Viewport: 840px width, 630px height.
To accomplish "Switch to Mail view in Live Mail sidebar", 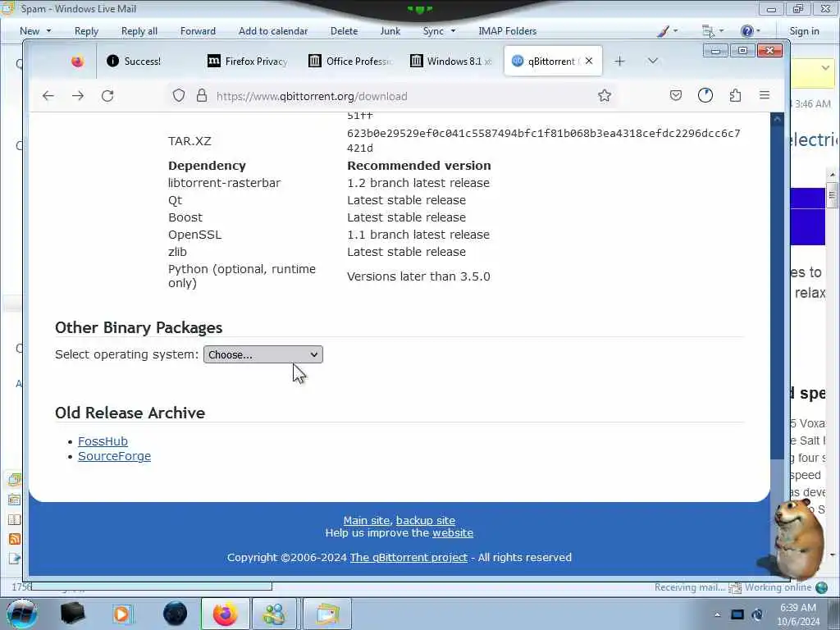I will click(15, 479).
